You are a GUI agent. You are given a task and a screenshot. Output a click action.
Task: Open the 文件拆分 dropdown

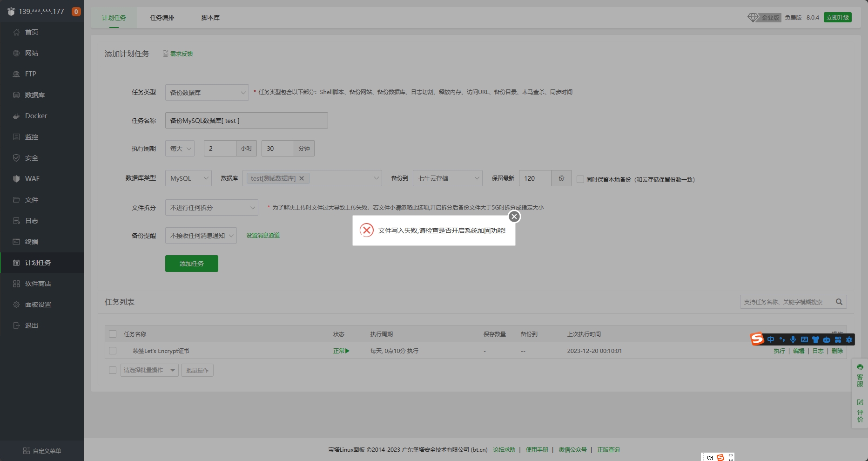point(212,208)
